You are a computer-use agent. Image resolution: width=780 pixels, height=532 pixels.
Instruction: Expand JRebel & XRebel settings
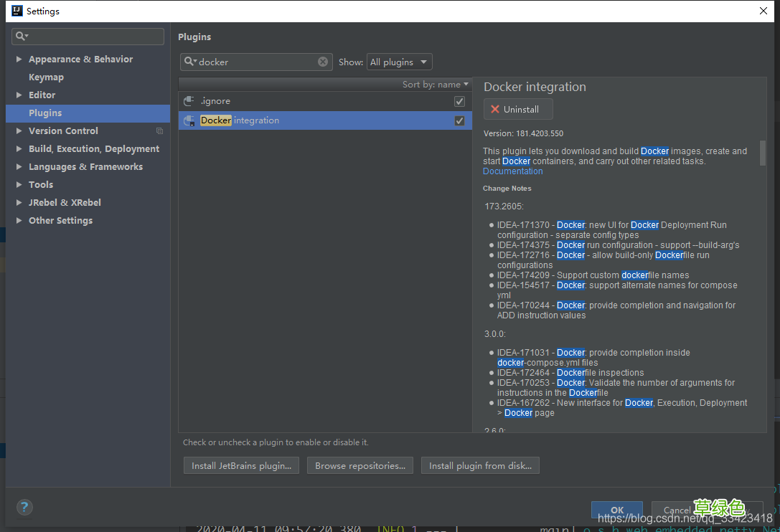tap(19, 202)
